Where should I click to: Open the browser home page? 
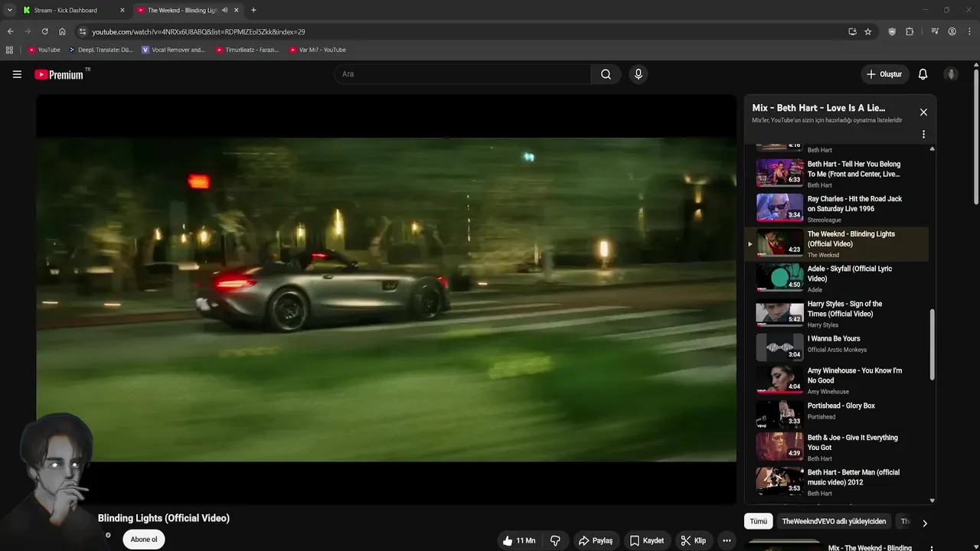[x=62, y=31]
